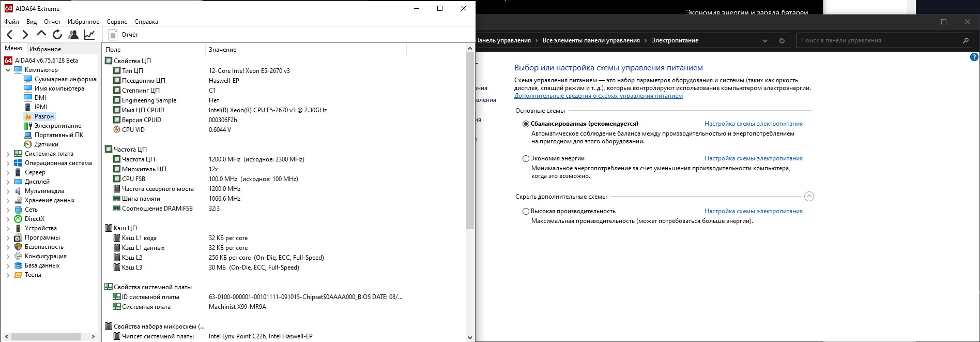Open the Избранное menu in menu bar
980x342 pixels.
(x=83, y=22)
